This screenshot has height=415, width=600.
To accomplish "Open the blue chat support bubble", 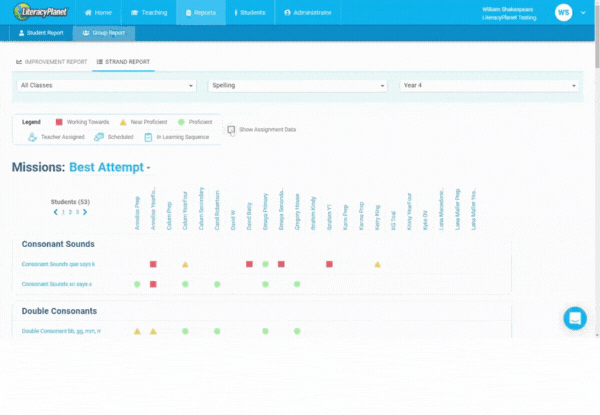I will point(575,318).
